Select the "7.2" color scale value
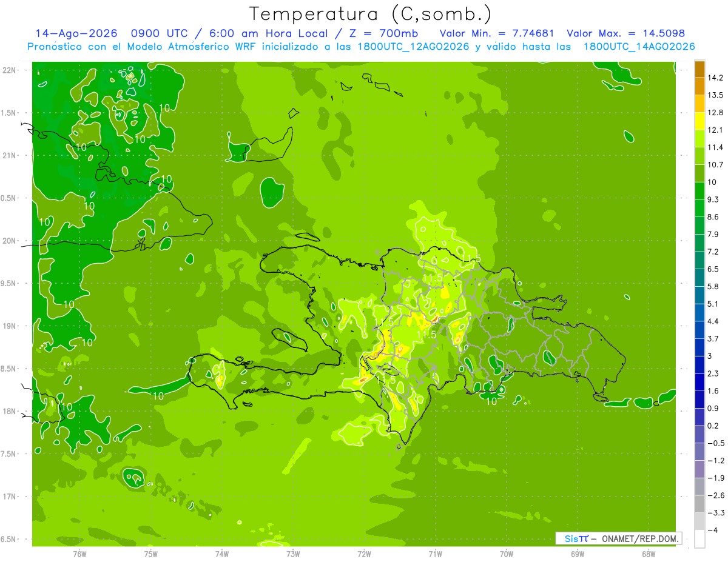Screen dimensions: 728x562 click(713, 252)
